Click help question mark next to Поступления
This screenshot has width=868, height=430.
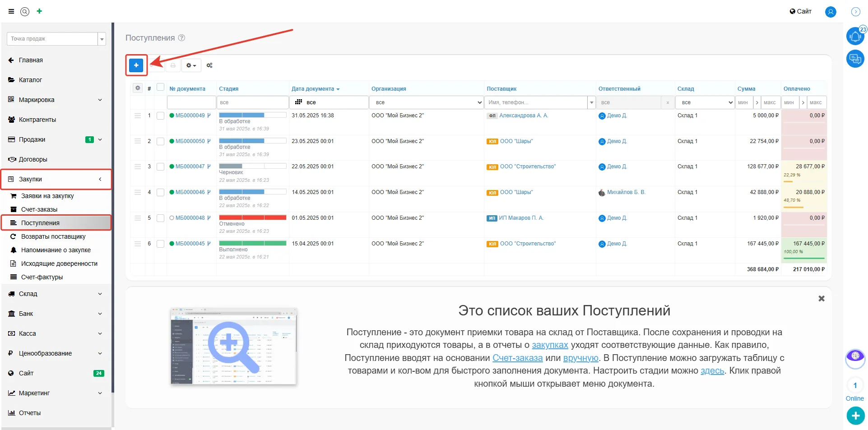pos(181,38)
